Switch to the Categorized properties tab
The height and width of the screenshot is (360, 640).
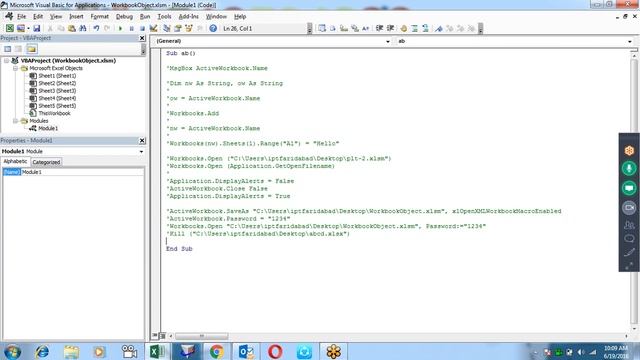coord(46,162)
